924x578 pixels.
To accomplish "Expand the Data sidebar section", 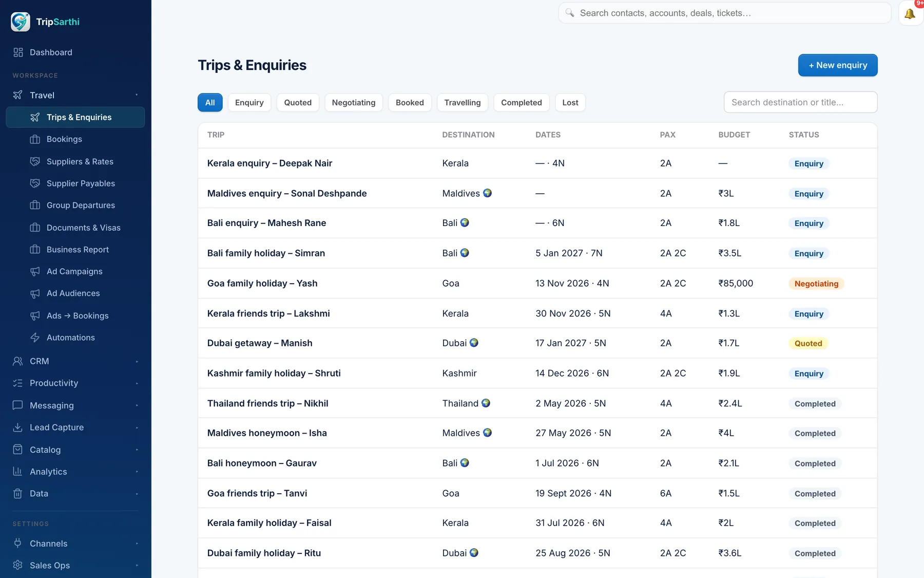I will (x=75, y=494).
